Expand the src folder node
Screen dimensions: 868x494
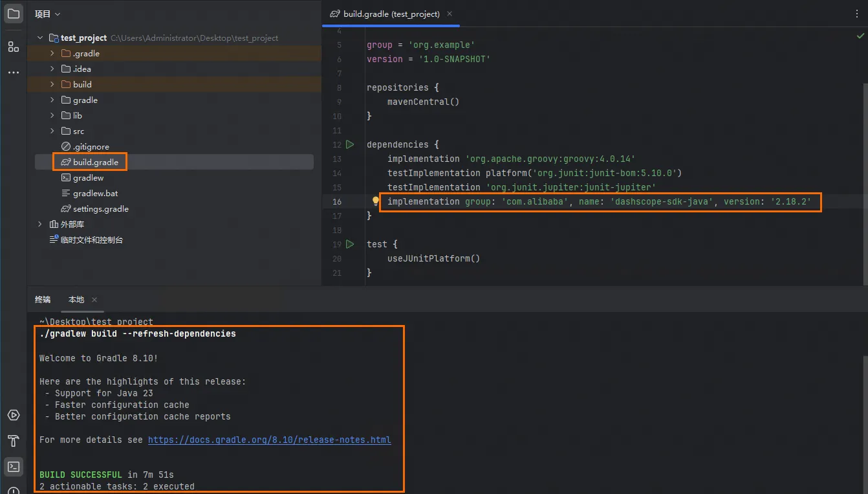(52, 131)
